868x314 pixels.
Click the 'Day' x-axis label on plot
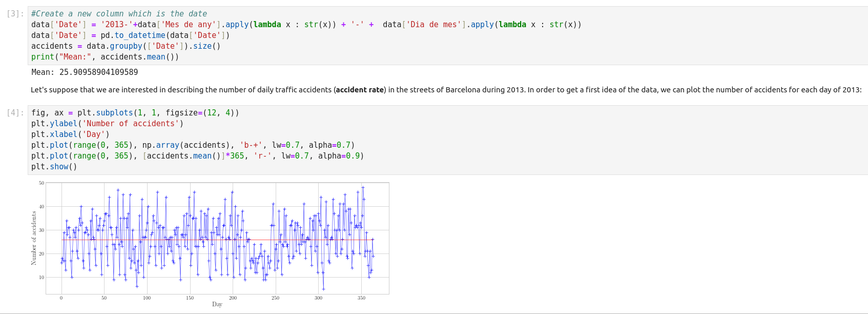(x=217, y=304)
